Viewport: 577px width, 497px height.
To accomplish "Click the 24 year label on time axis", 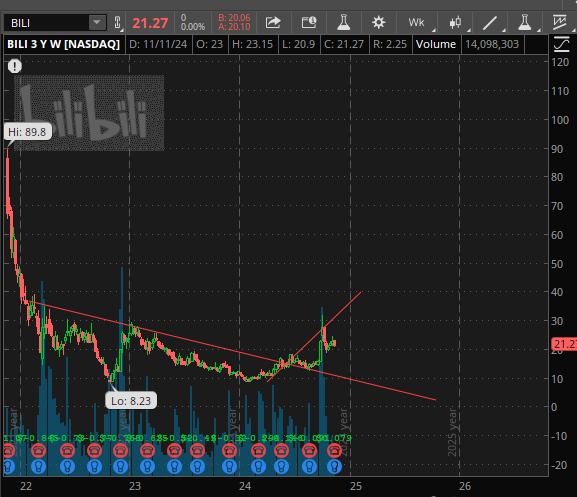I will (x=245, y=486).
